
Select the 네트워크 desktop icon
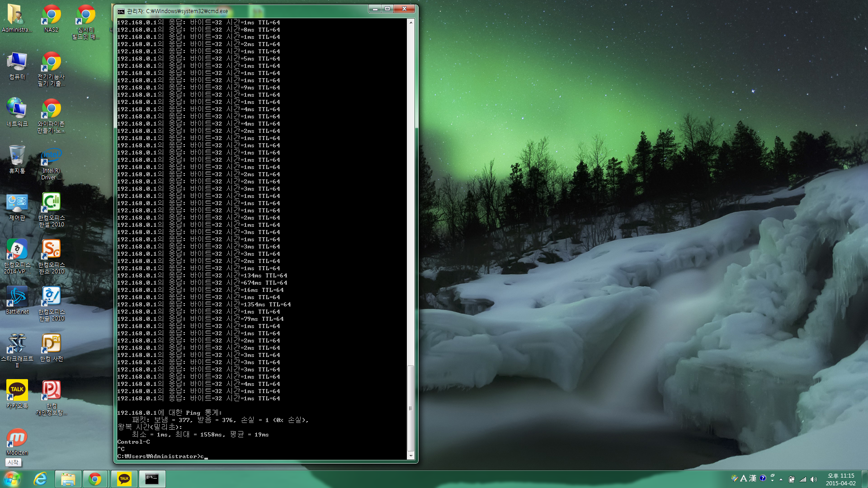coord(17,113)
